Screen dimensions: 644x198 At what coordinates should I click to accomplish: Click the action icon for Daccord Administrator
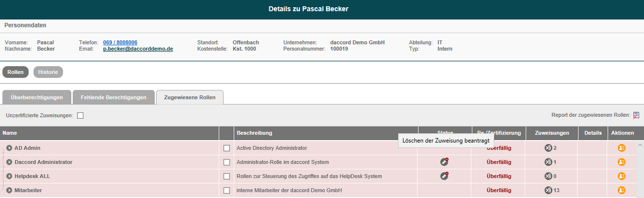click(x=622, y=162)
